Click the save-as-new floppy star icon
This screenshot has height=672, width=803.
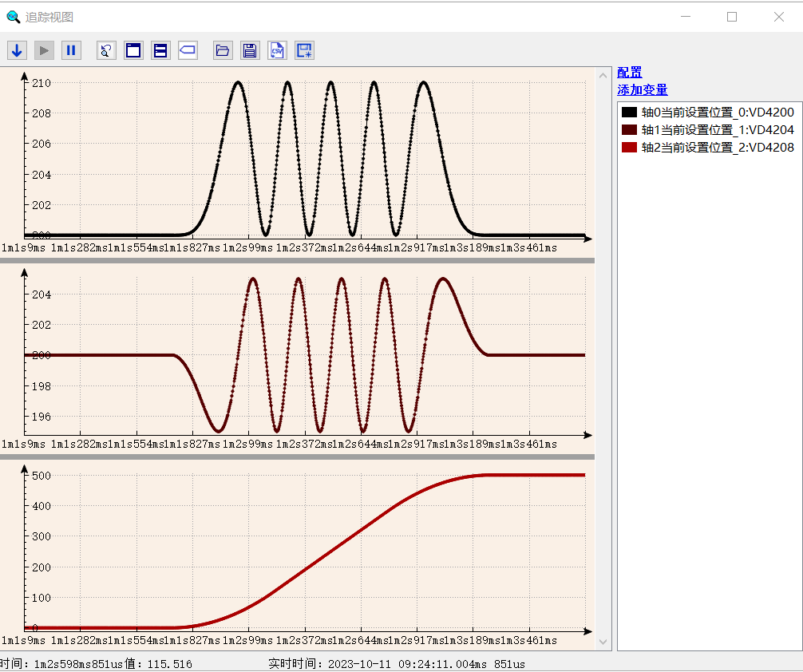click(x=304, y=50)
